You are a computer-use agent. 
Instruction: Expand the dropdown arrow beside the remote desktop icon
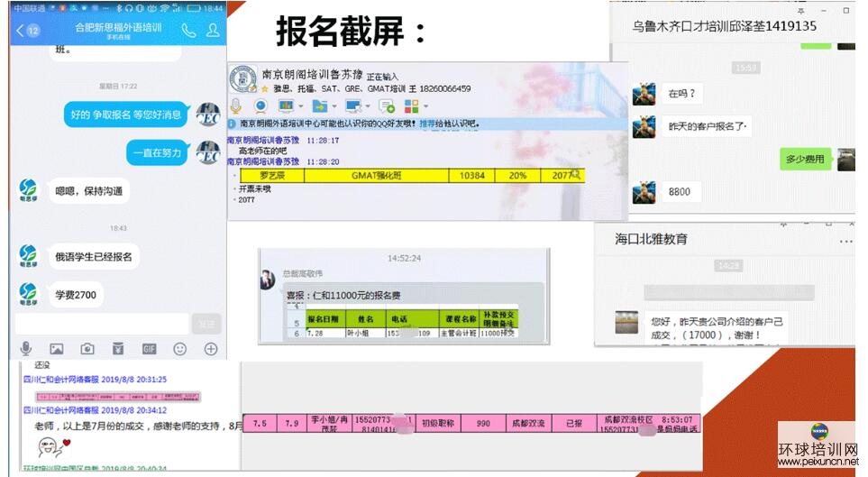(x=367, y=106)
